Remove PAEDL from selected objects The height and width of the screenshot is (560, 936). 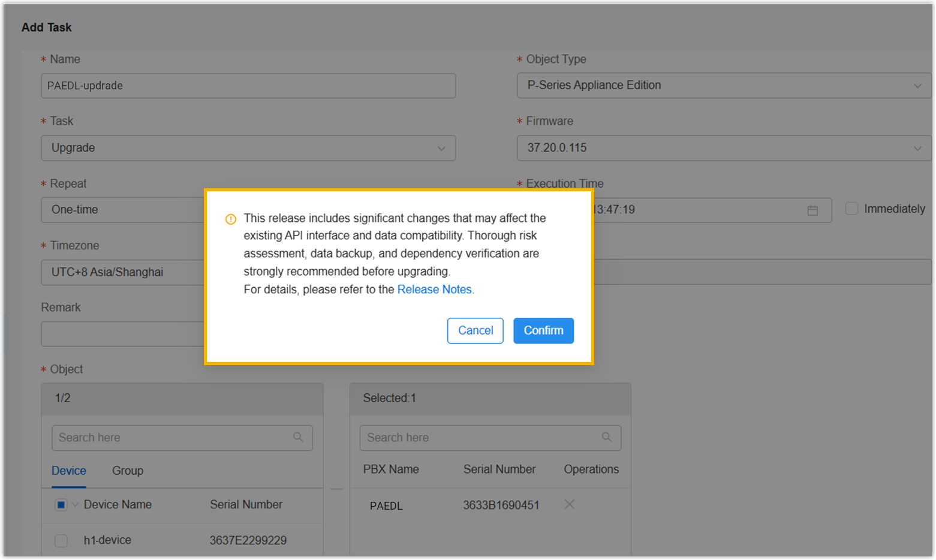[x=570, y=505]
